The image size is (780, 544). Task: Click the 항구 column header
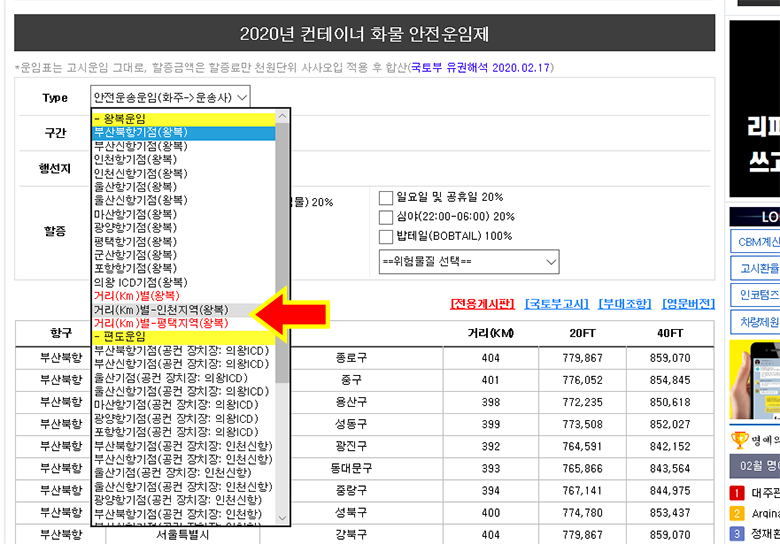(x=61, y=333)
